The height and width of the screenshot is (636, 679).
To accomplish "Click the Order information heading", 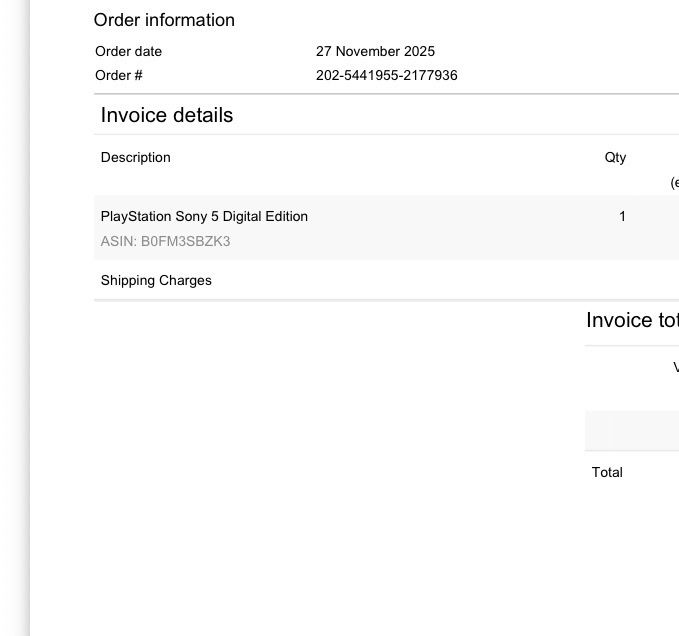I will tap(164, 20).
